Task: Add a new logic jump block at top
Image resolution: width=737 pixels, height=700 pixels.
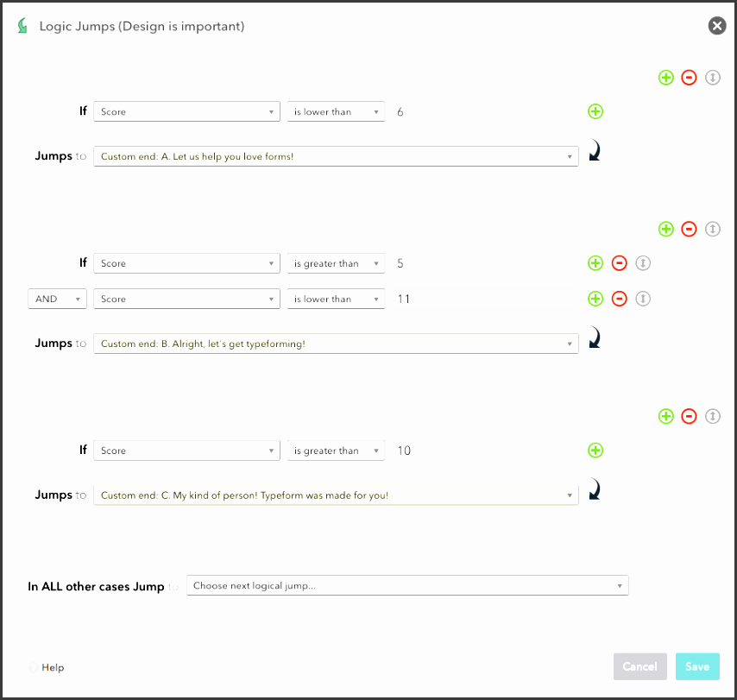Action: 665,78
